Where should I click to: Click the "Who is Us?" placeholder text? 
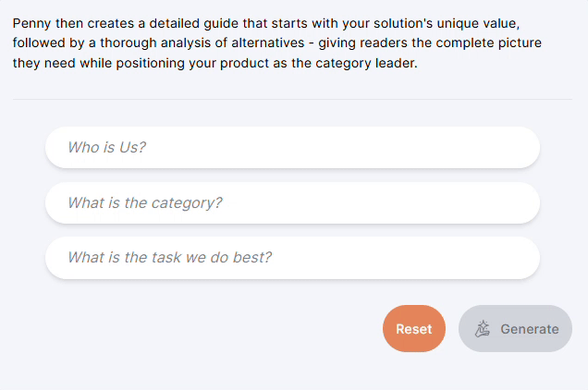[106, 147]
